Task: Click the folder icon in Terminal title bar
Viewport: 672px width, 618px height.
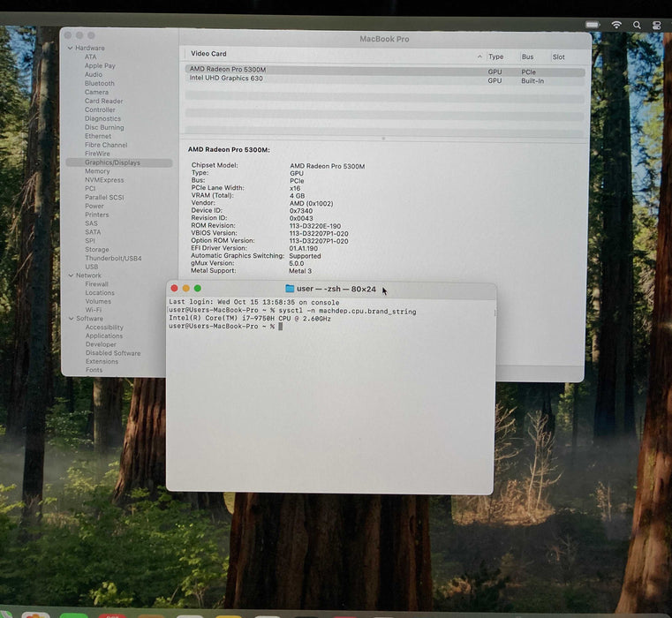Action: pos(290,289)
